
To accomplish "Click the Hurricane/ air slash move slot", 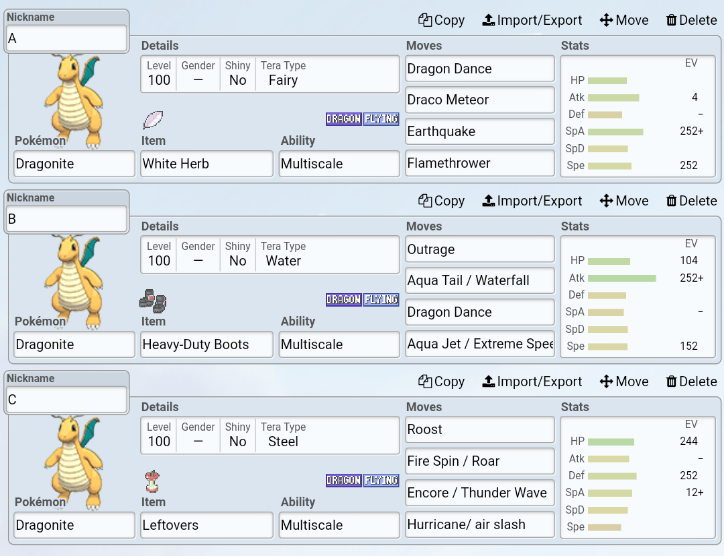I will [x=480, y=524].
